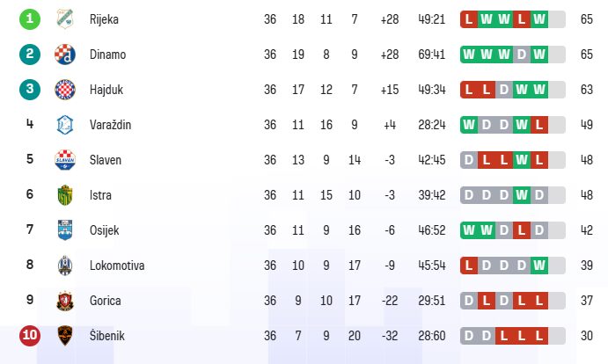Click the Osijek club crest icon
The image size is (608, 364).
point(65,230)
